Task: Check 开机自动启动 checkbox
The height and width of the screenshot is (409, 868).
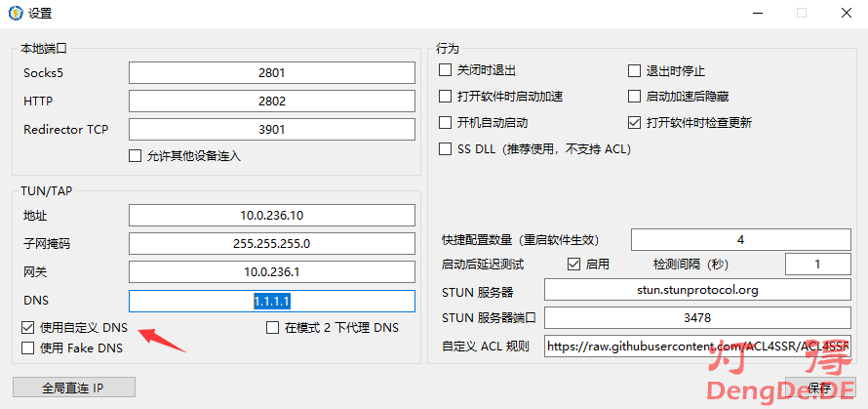Action: (x=447, y=123)
